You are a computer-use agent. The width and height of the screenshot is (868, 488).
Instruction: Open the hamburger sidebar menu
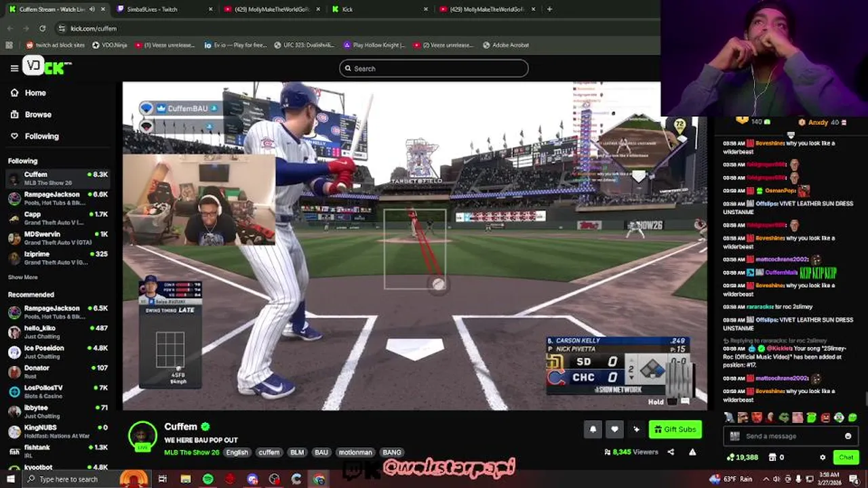(14, 68)
